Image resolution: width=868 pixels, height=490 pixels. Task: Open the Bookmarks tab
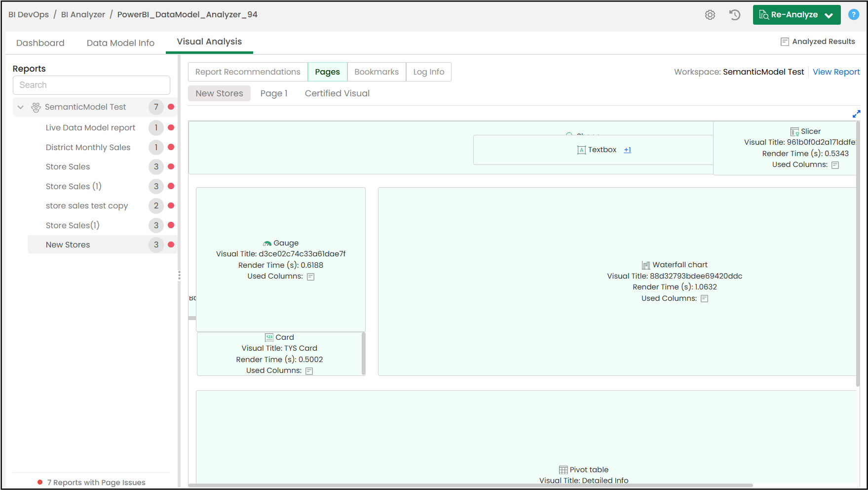point(377,72)
